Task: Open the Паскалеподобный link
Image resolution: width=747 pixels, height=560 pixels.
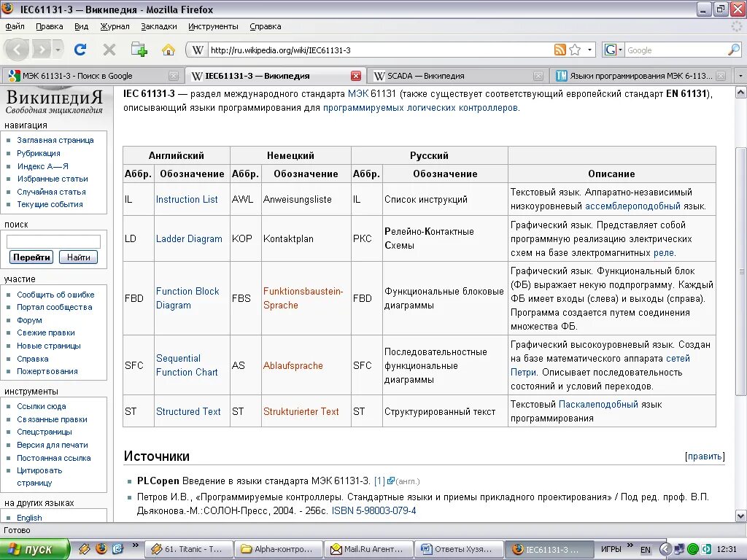Action: pos(598,404)
